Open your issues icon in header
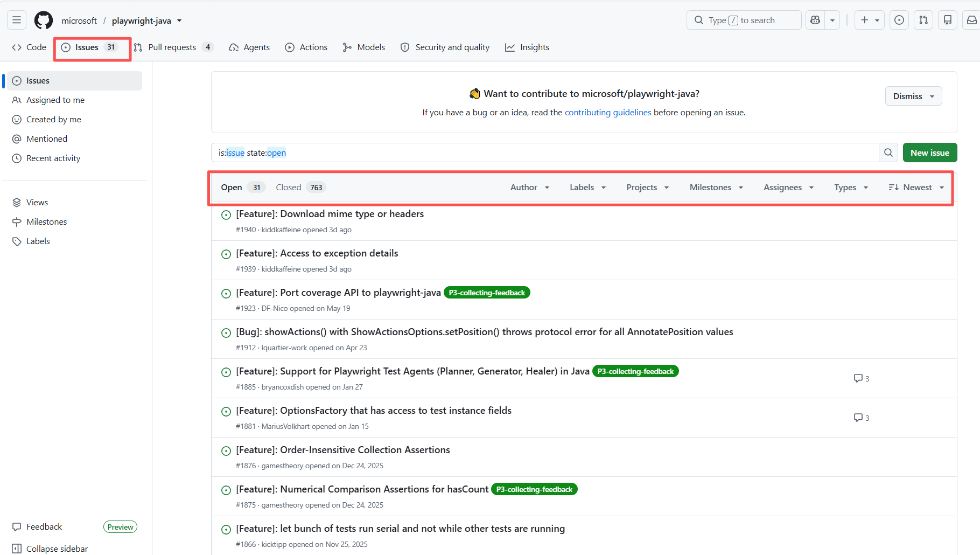 tap(899, 20)
